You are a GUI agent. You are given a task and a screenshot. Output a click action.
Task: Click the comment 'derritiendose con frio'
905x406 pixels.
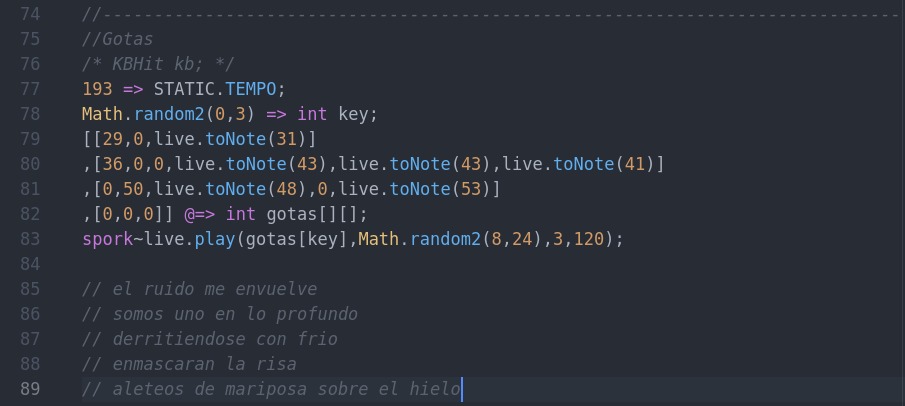tap(225, 339)
